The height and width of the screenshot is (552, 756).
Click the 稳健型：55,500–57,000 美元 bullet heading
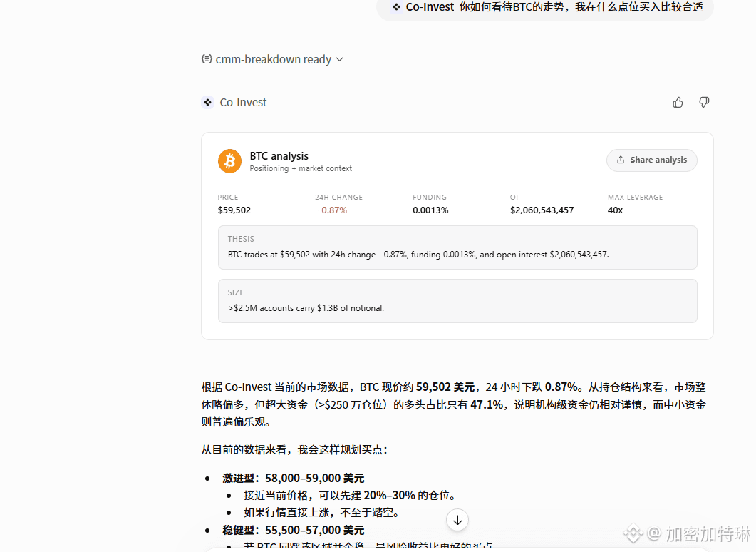coord(293,531)
